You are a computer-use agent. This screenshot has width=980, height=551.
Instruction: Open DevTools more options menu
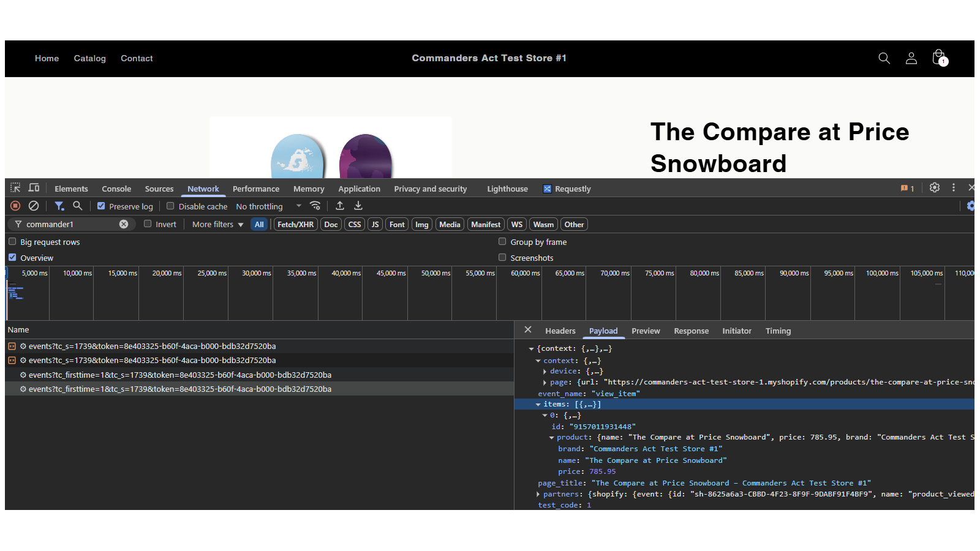point(954,188)
